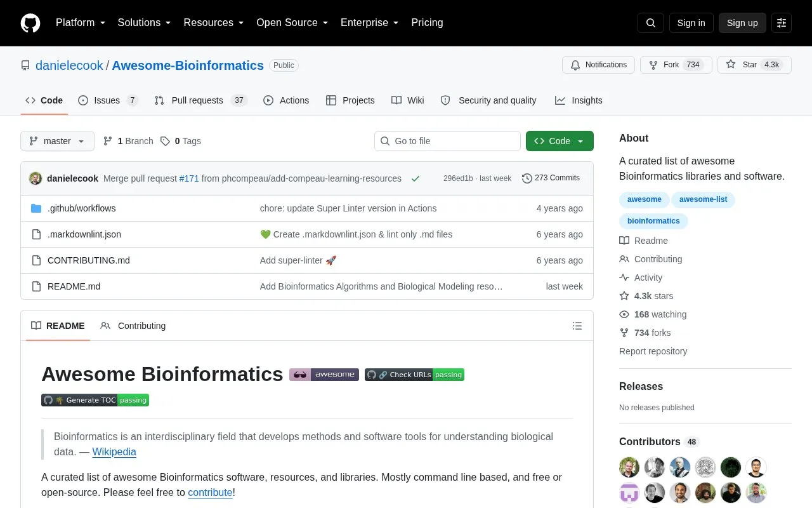This screenshot has width=812, height=508.
Task: Open the GitHub homepage logo
Action: click(30, 23)
